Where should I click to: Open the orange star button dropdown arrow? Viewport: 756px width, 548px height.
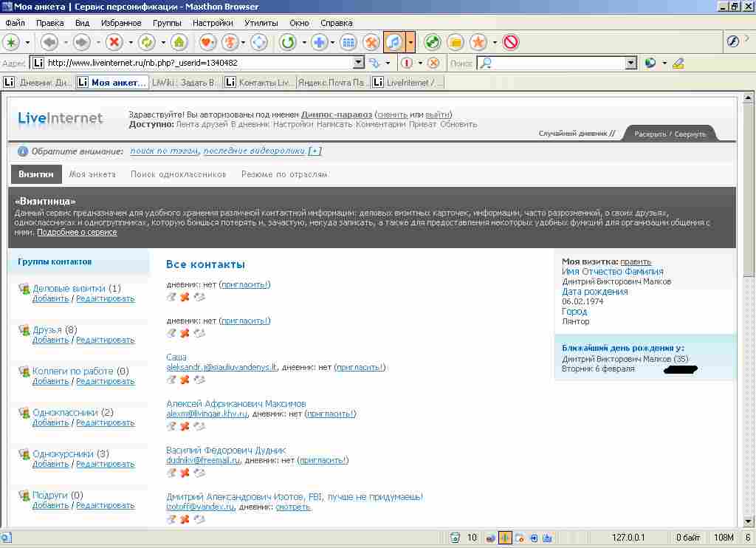click(x=495, y=42)
